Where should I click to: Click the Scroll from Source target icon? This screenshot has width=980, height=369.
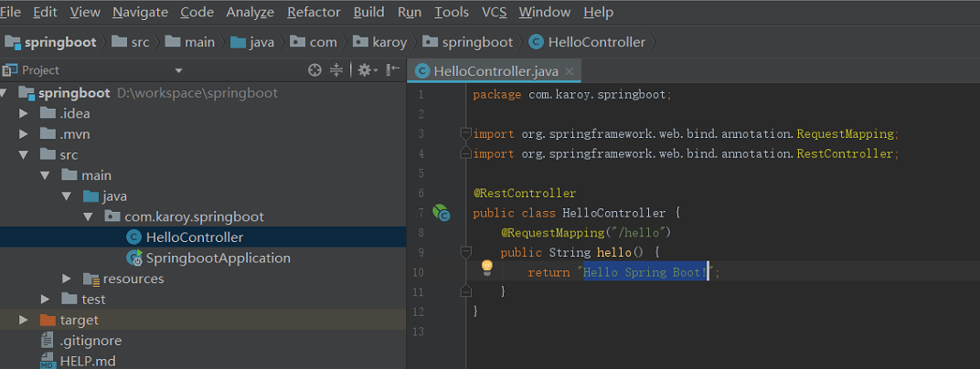315,70
